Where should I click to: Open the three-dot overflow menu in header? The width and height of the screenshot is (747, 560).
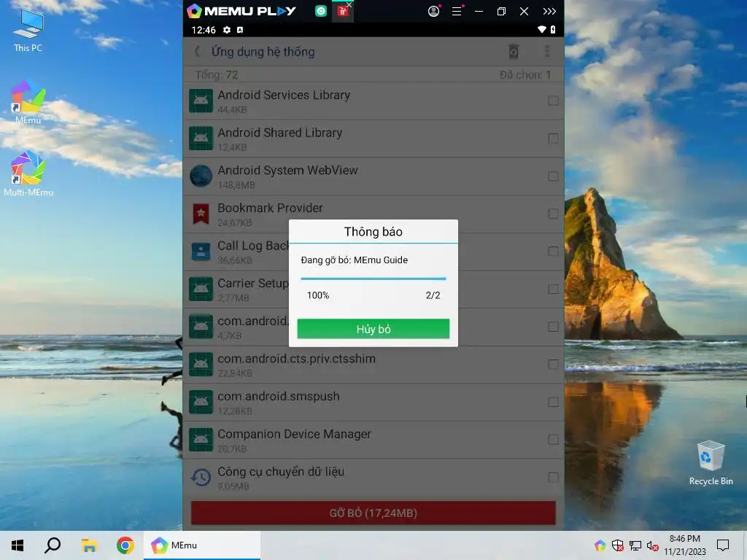pos(547,52)
